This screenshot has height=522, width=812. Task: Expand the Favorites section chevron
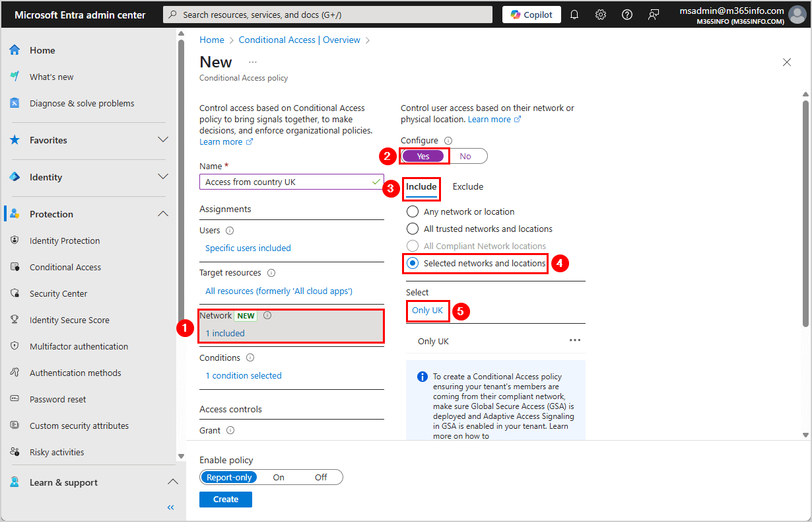click(163, 140)
